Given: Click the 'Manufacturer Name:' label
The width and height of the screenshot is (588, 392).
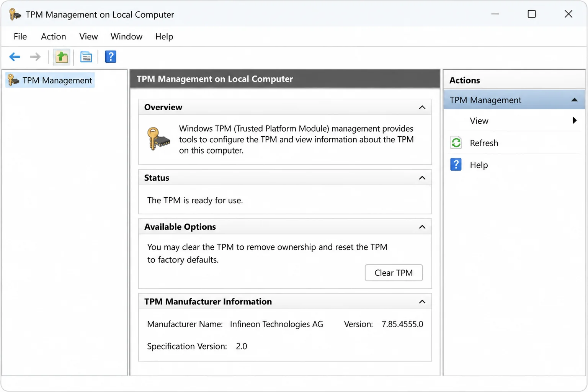Looking at the screenshot, I should pos(185,324).
